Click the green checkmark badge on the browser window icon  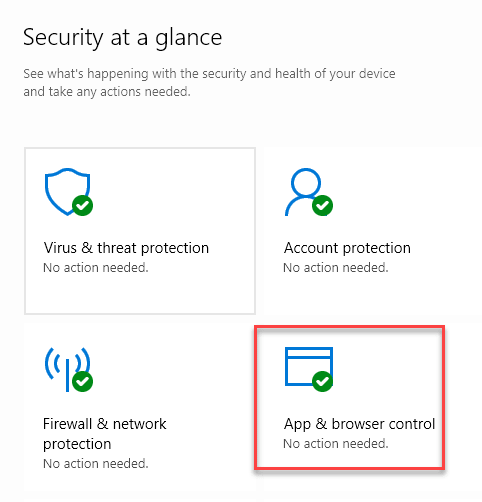[322, 381]
